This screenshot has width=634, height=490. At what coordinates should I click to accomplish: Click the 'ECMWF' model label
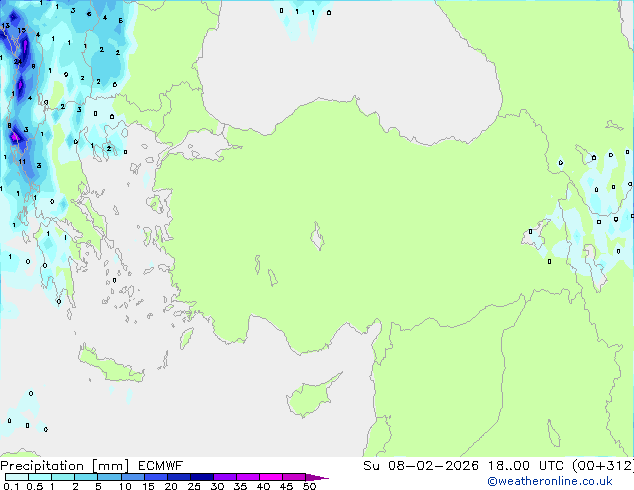(161, 466)
